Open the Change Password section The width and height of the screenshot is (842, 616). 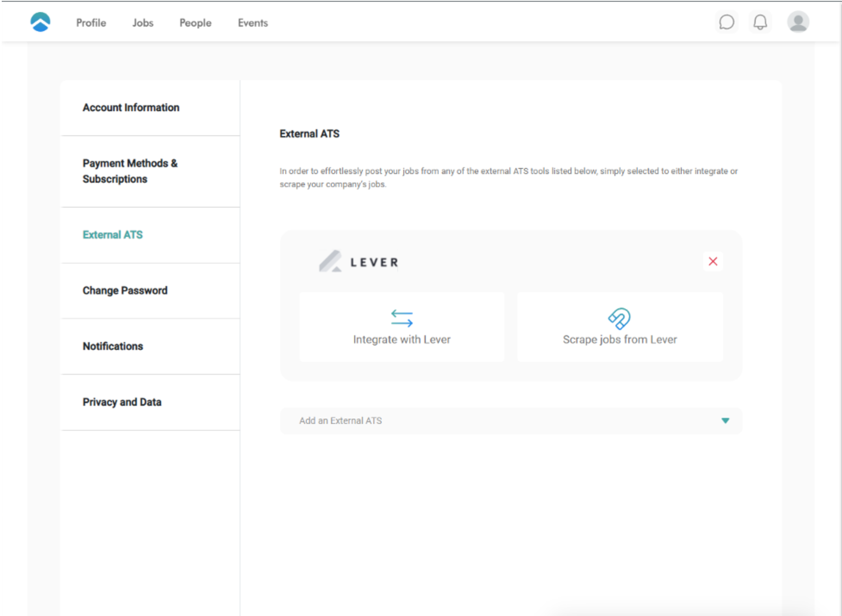(x=125, y=290)
